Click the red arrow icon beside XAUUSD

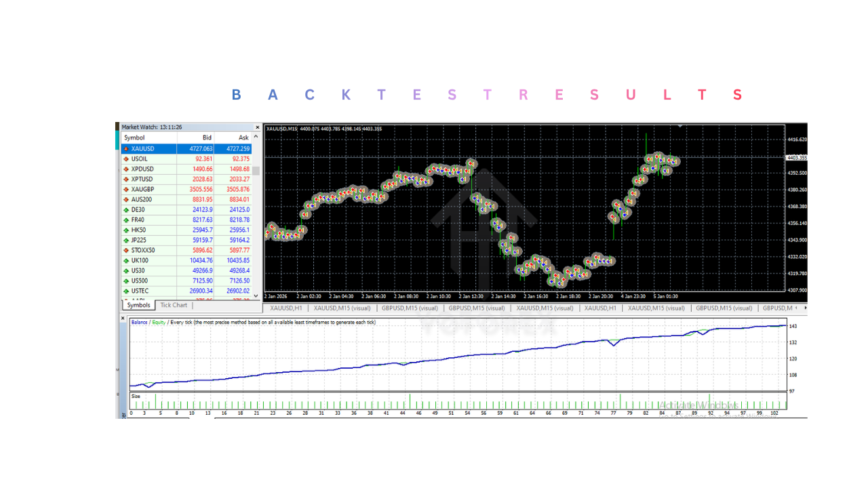pyautogui.click(x=126, y=148)
